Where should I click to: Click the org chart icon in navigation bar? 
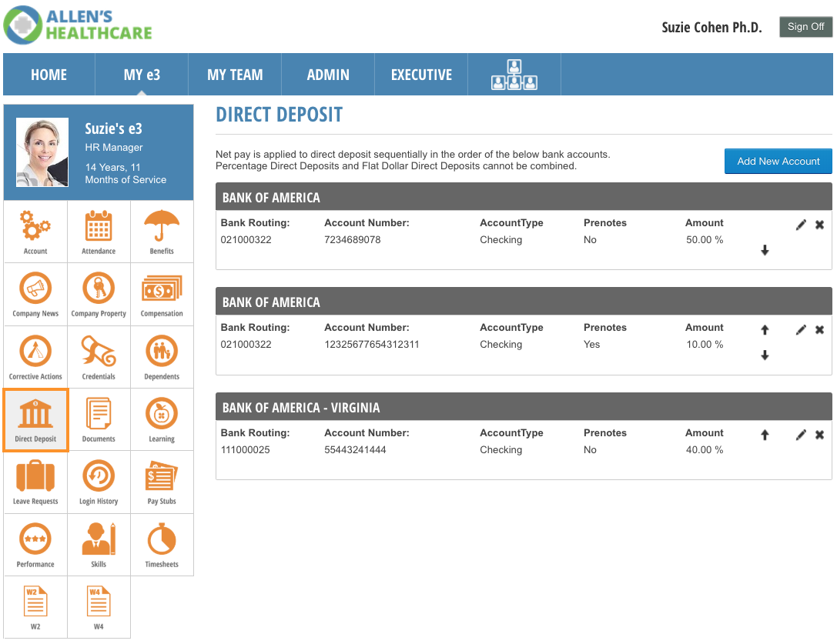pyautogui.click(x=514, y=75)
